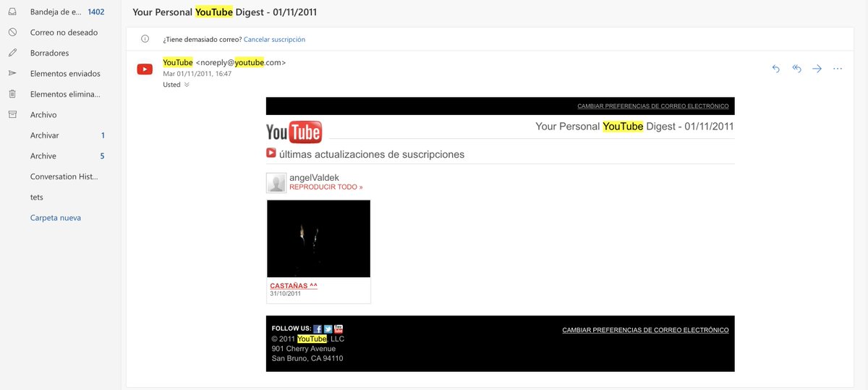Click REPRODUCIR TODO link

pyautogui.click(x=325, y=187)
